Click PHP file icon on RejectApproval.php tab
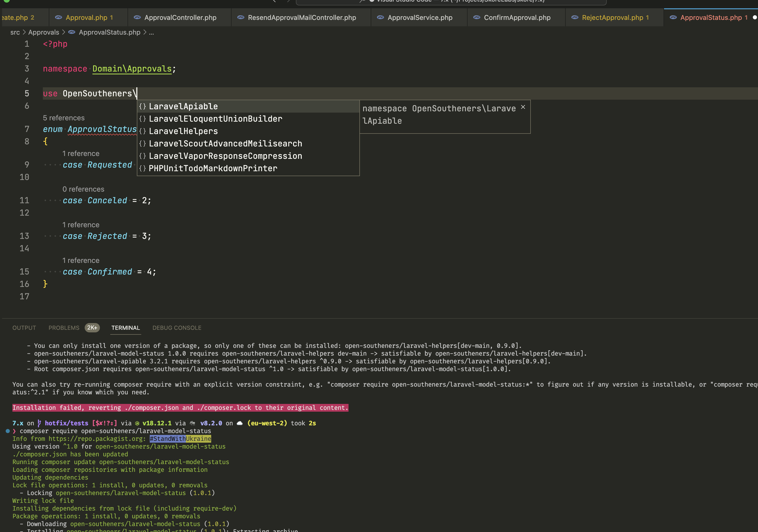Image resolution: width=758 pixels, height=532 pixels. point(575,18)
